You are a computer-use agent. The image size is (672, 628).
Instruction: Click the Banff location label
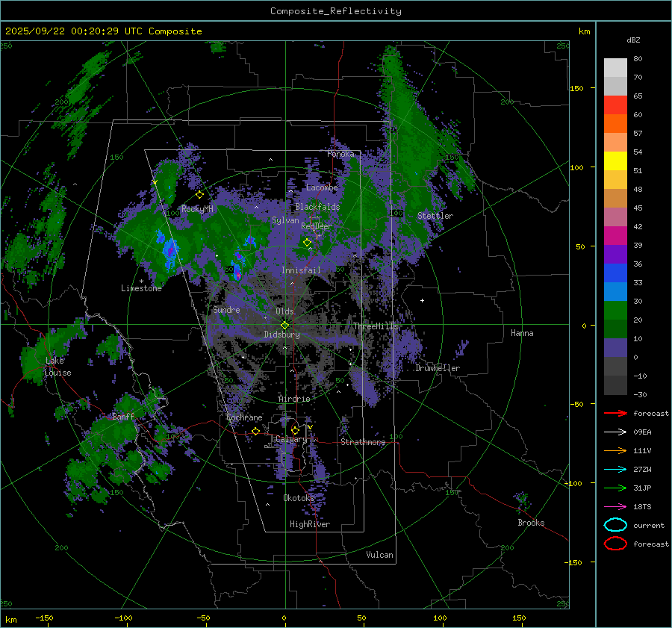(123, 417)
